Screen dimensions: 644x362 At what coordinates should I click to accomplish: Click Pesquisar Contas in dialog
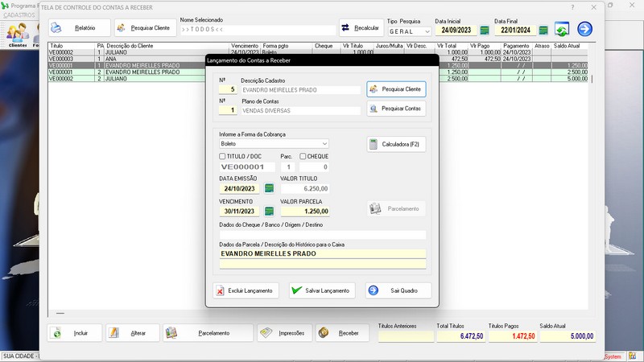tap(396, 108)
